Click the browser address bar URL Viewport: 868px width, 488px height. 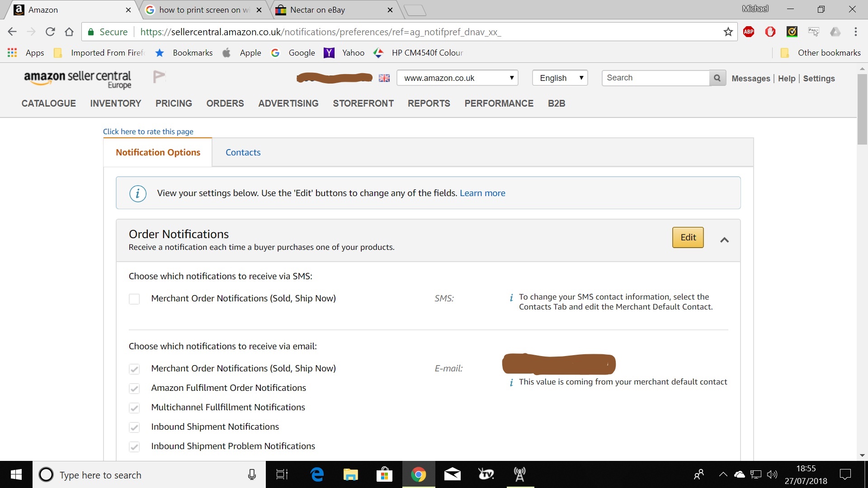[x=321, y=32]
